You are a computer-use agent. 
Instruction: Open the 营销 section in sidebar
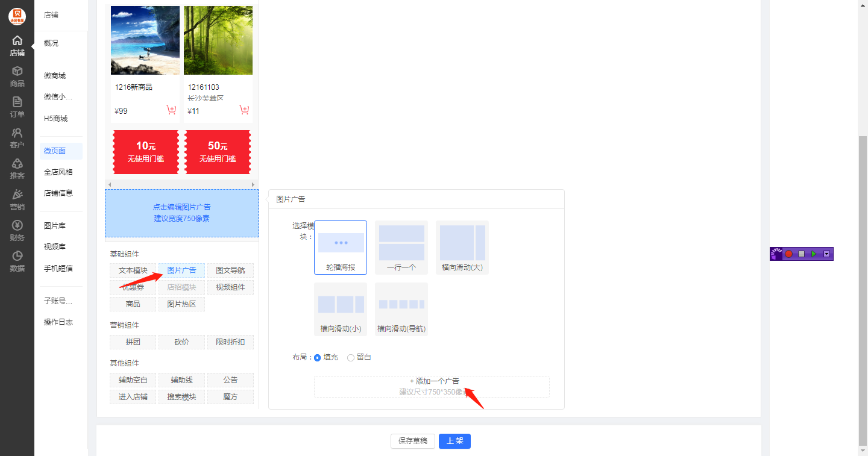point(17,199)
